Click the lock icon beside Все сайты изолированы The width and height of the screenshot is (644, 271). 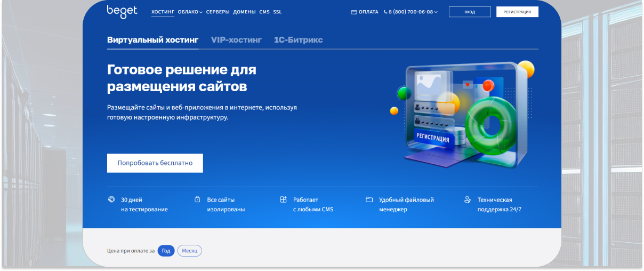click(197, 200)
